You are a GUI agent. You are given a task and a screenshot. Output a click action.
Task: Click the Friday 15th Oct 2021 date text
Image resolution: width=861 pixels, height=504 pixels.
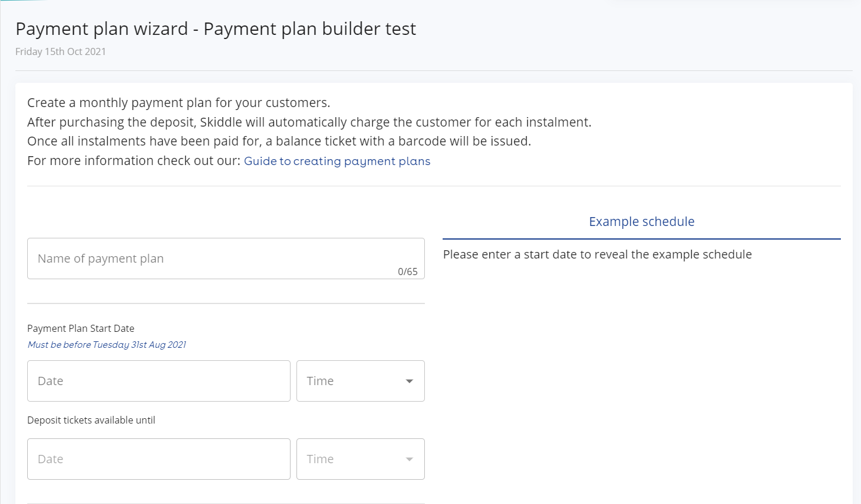click(60, 51)
